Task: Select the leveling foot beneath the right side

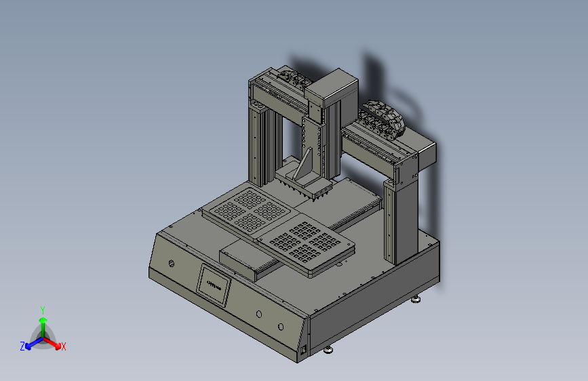Action: 415,299
